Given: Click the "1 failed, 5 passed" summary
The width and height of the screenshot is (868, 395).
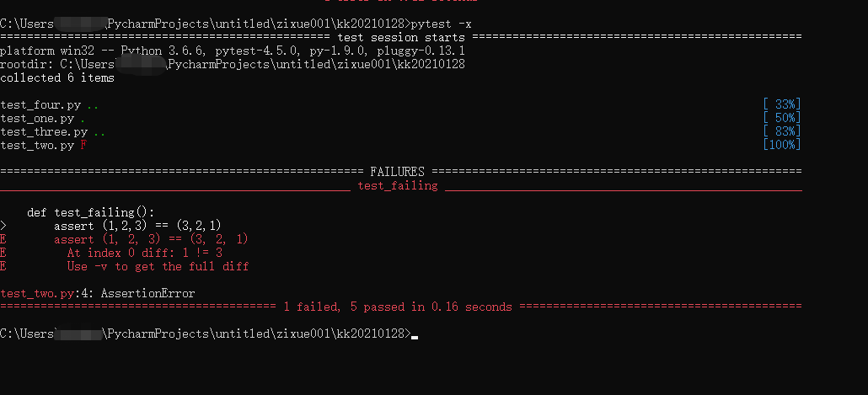Looking at the screenshot, I should [x=397, y=307].
